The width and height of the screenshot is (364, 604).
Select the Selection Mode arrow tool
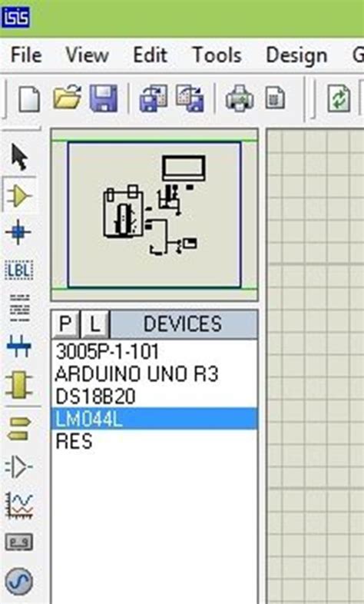click(19, 157)
